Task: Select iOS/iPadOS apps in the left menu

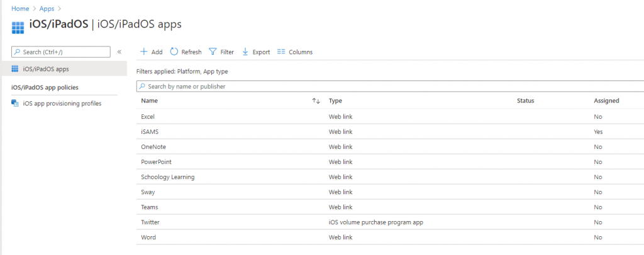Action: coord(46,68)
